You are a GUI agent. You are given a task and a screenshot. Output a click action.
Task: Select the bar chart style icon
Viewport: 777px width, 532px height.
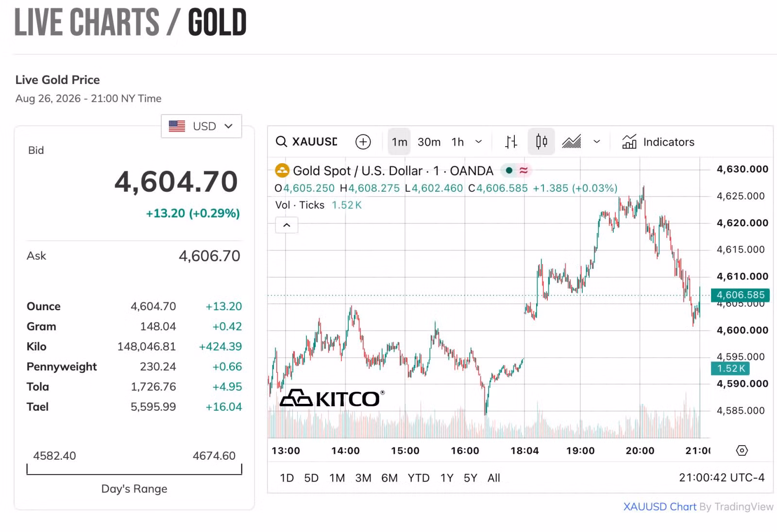pos(511,142)
